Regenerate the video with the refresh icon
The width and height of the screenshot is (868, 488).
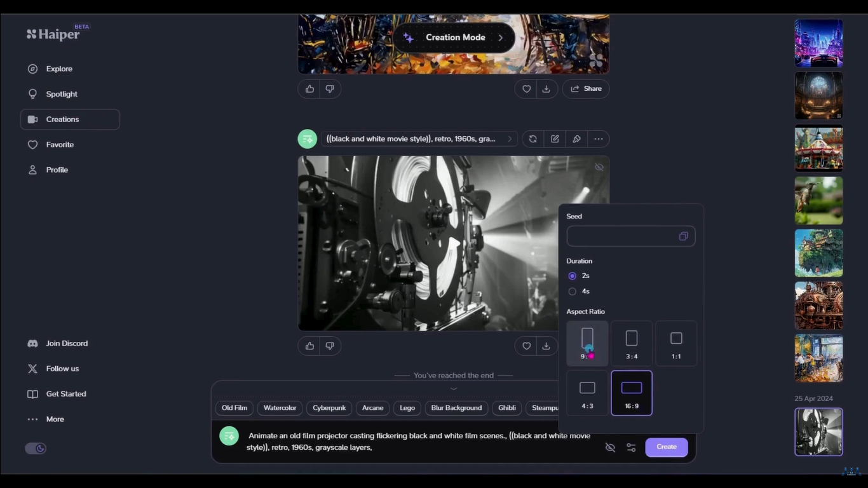tap(532, 139)
